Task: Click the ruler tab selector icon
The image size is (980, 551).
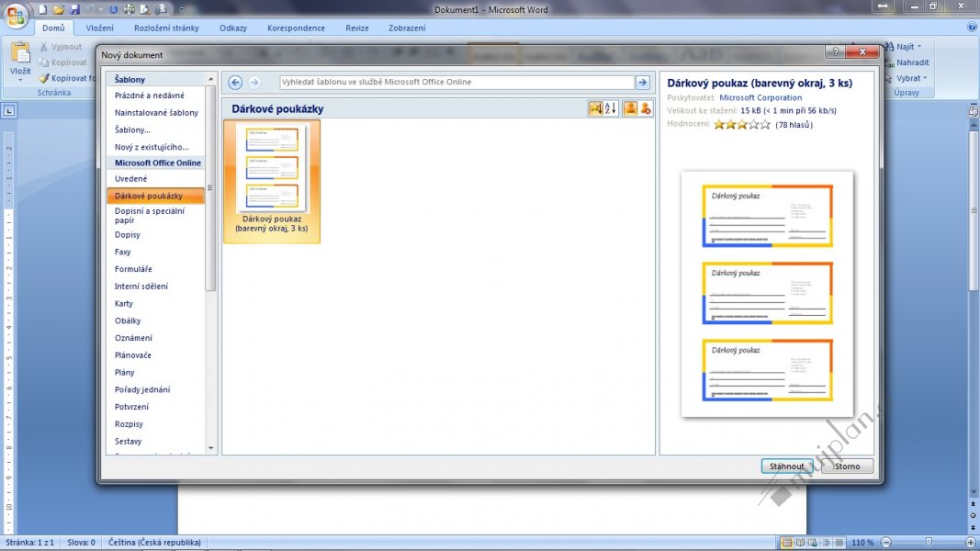Action: pyautogui.click(x=9, y=110)
